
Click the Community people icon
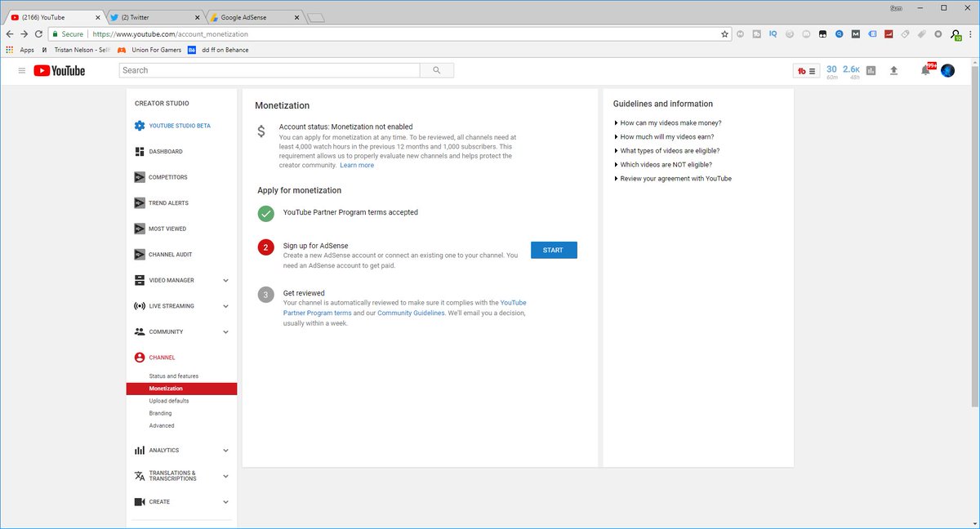(140, 332)
